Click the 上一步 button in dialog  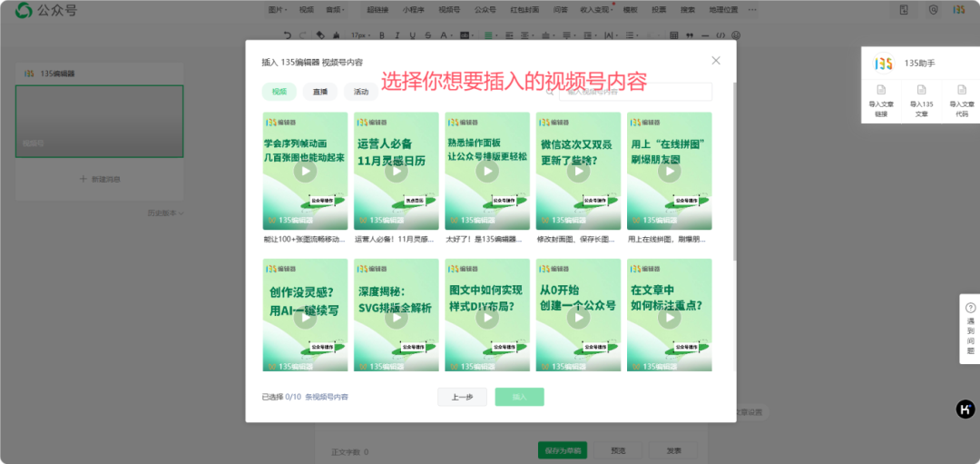pos(462,397)
